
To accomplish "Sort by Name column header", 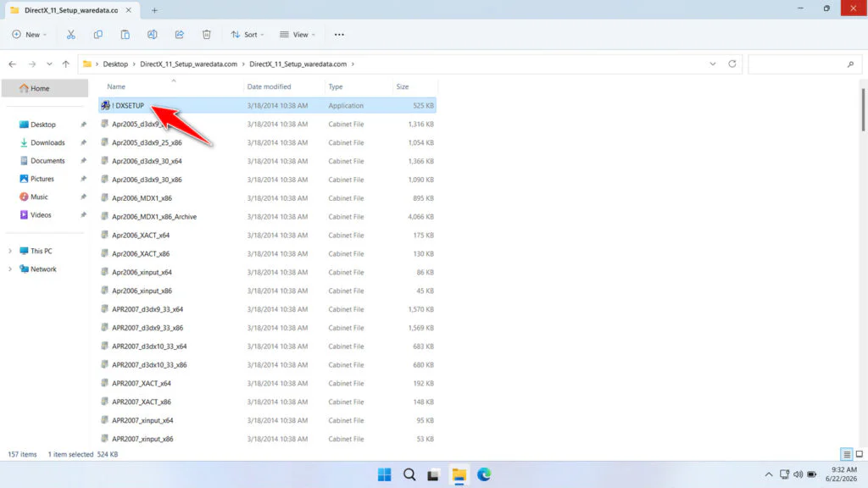I will point(116,87).
